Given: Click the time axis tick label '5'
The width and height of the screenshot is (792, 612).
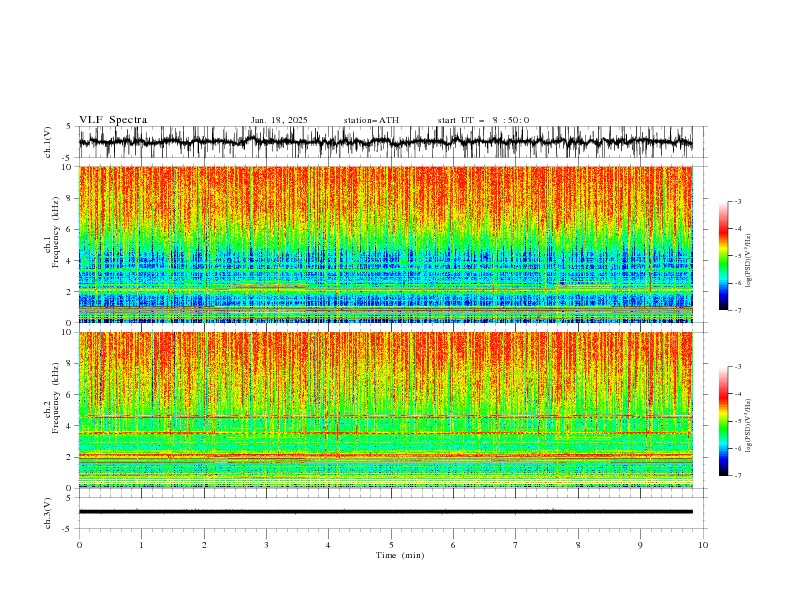Looking at the screenshot, I should click(391, 545).
